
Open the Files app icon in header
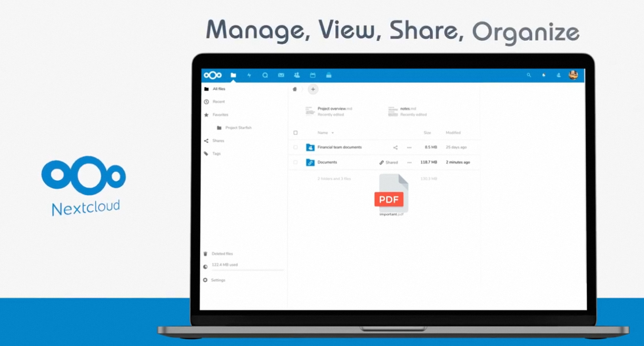(x=233, y=75)
